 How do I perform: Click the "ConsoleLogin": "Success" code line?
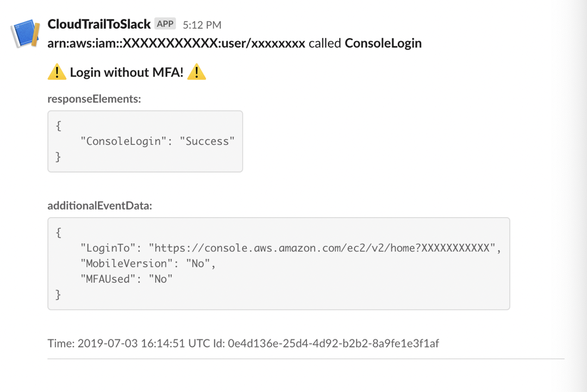(x=158, y=141)
